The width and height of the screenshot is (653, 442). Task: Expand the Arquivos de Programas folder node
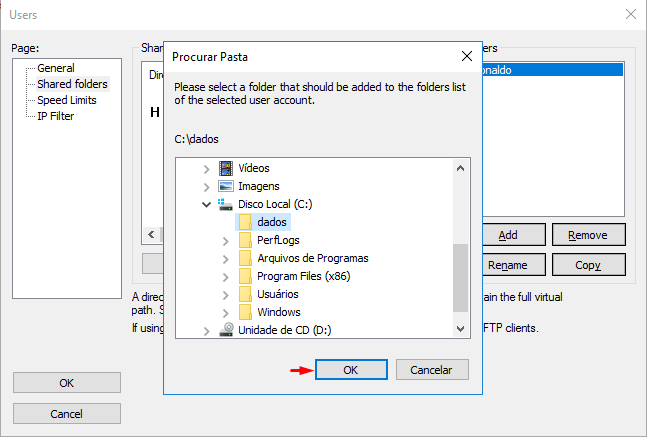tap(226, 258)
